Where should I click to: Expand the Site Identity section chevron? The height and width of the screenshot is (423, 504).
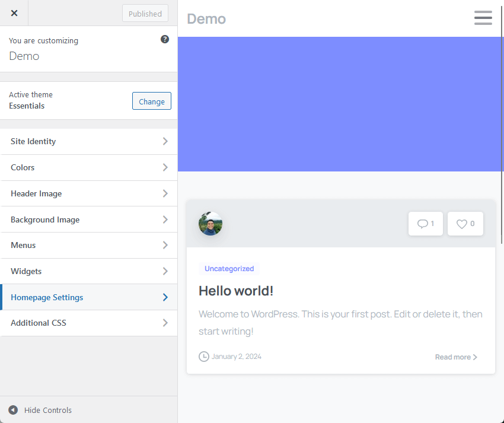(x=165, y=141)
